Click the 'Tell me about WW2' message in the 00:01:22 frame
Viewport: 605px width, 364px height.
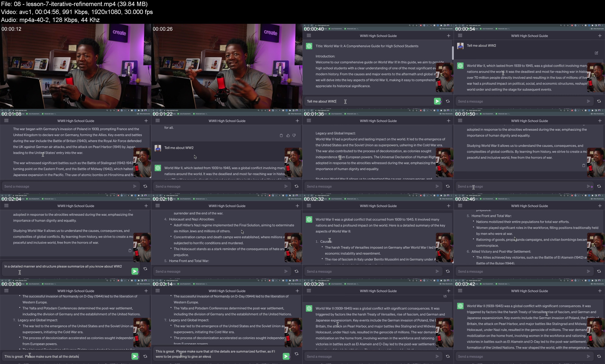(179, 148)
